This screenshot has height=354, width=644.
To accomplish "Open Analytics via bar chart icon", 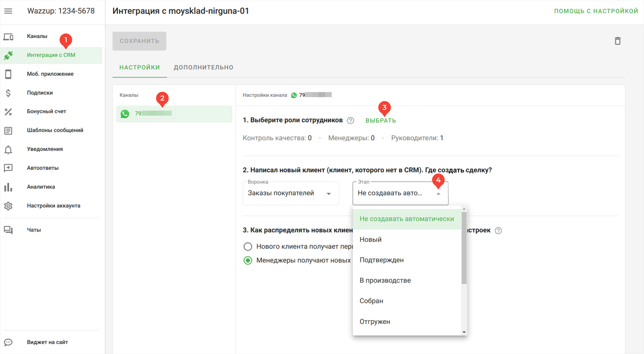I will pos(8,187).
